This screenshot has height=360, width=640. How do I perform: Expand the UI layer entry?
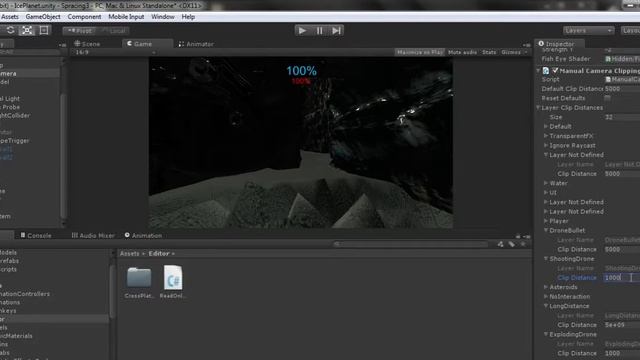(x=546, y=193)
